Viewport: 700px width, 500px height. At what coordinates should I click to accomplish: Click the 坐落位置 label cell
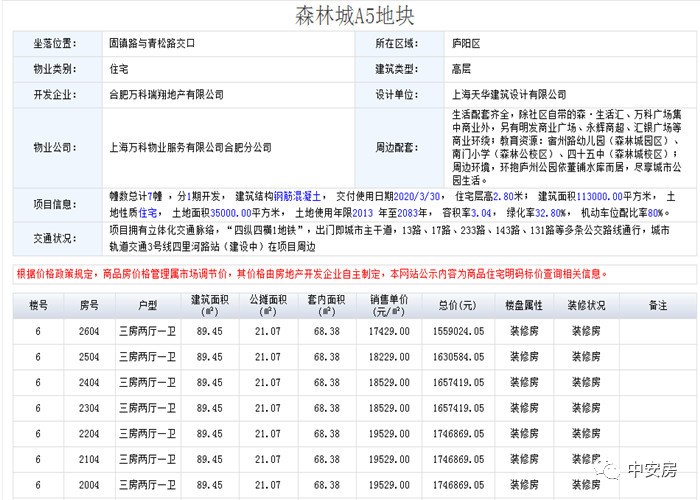58,43
